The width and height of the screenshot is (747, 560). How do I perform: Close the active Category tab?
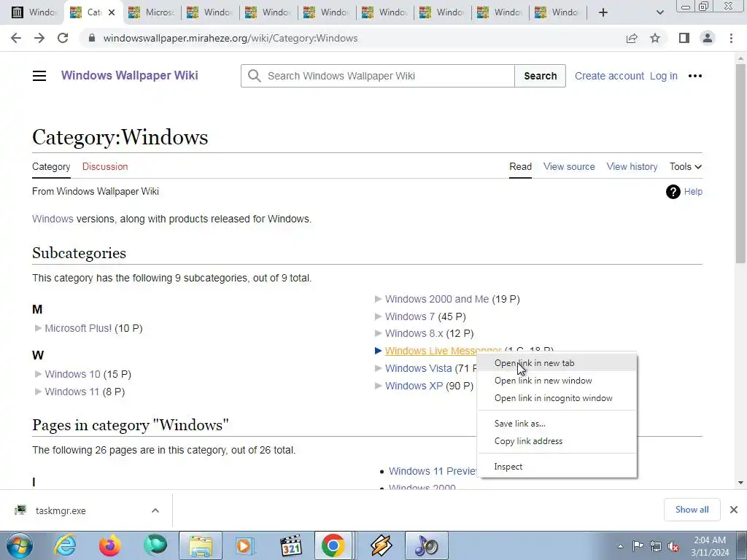(112, 12)
